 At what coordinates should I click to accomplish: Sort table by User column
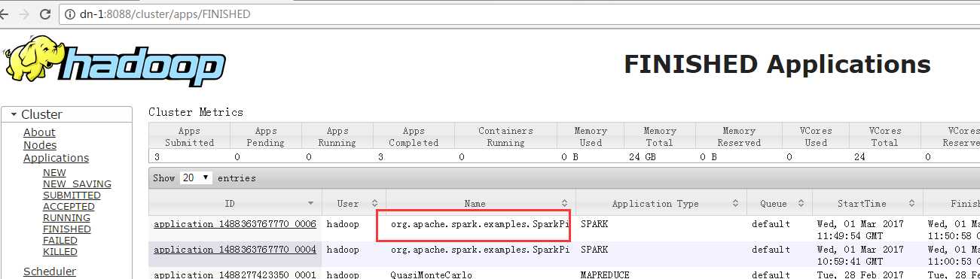353,204
